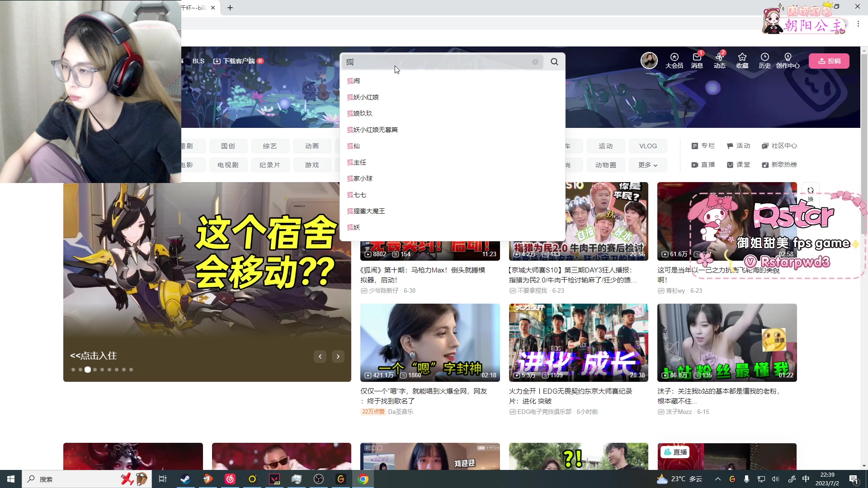Open the notification center icon

(854, 479)
